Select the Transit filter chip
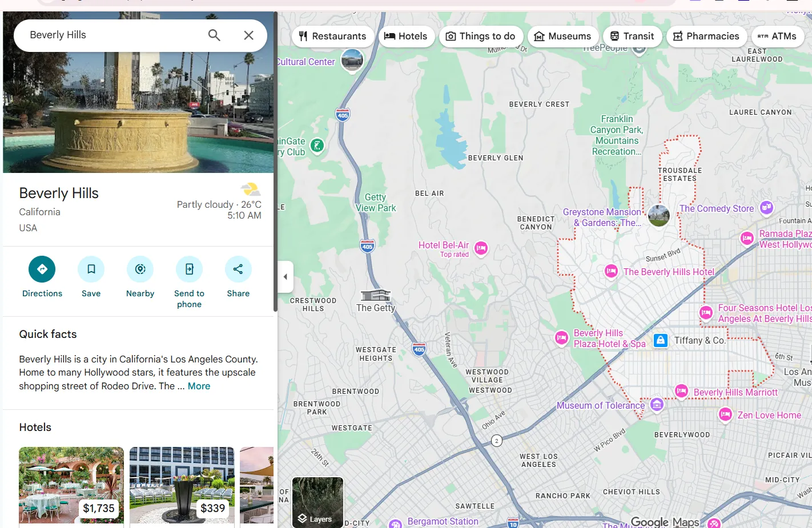 click(x=632, y=36)
